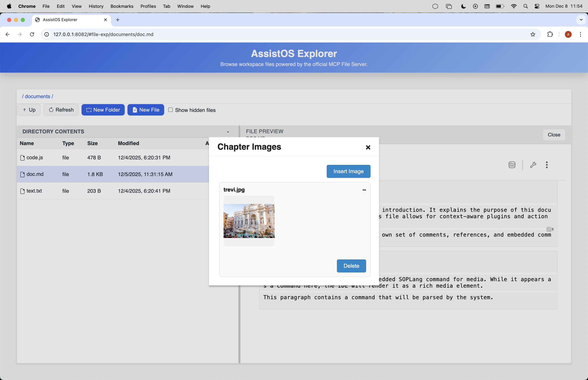Open the command syntax icon in preview toolbar
588x380 pixels.
(512, 165)
